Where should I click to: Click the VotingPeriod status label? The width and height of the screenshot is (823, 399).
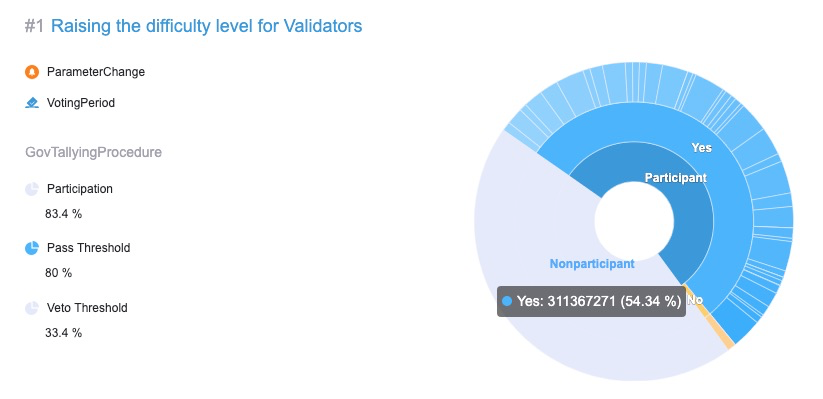[x=81, y=102]
